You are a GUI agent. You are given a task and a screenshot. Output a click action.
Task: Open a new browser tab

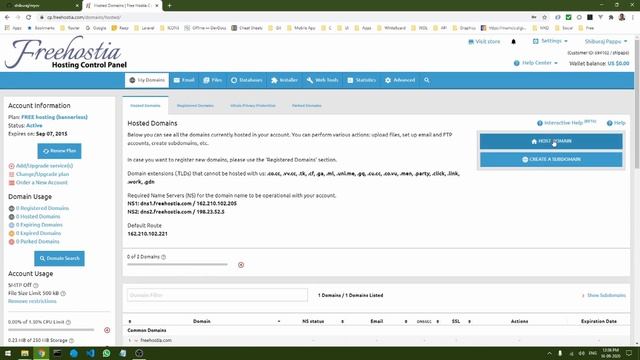(x=169, y=6)
